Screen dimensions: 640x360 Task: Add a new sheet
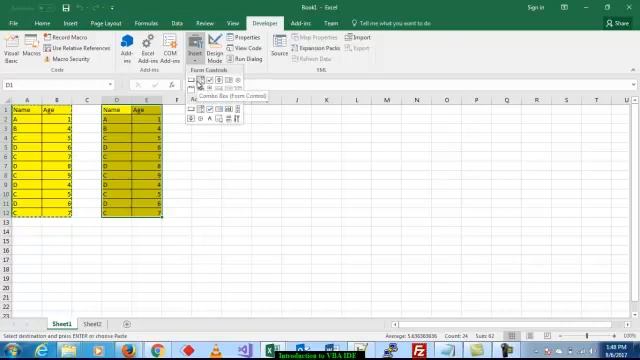pos(127,324)
